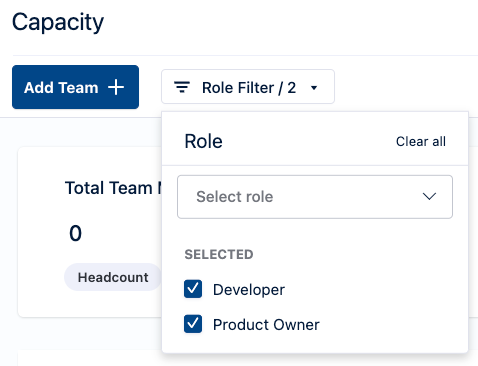Click the Developer label text
Image resolution: width=478 pixels, height=366 pixels.
pyautogui.click(x=249, y=289)
